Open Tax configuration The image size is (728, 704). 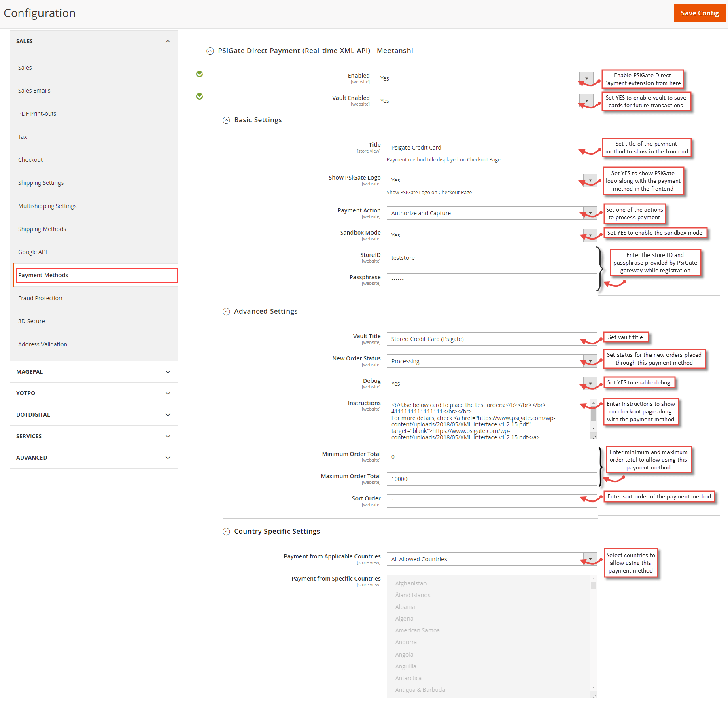point(23,137)
